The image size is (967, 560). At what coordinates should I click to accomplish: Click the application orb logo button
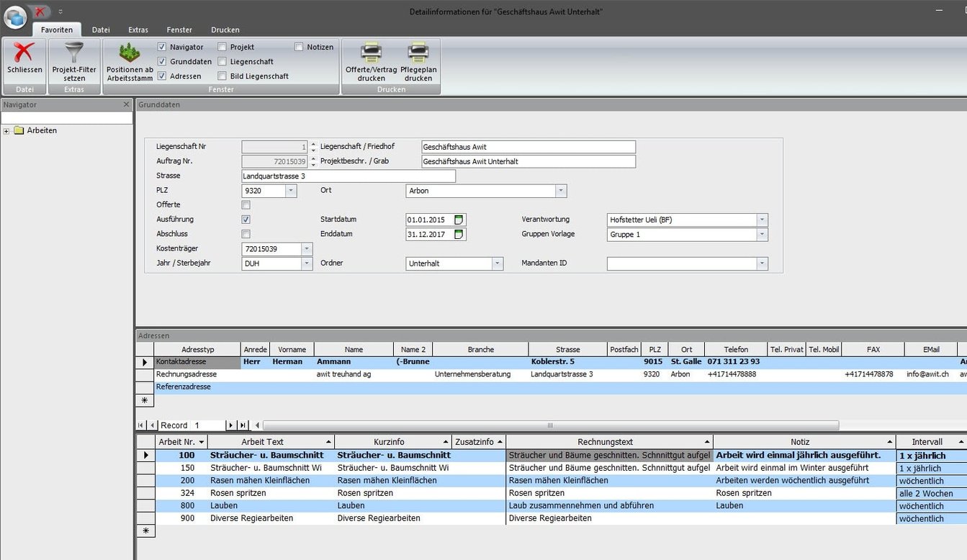pyautogui.click(x=14, y=15)
